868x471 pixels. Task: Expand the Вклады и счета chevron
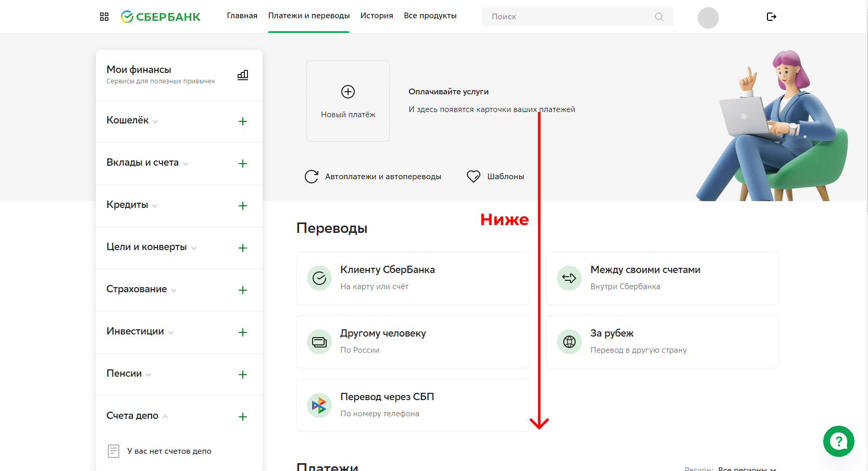click(185, 164)
